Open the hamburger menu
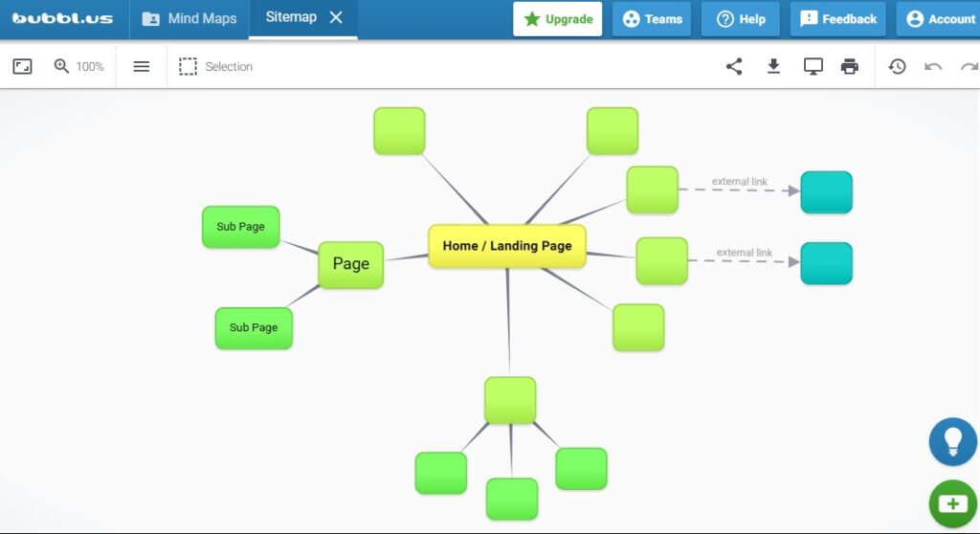The image size is (980, 534). pyautogui.click(x=142, y=66)
